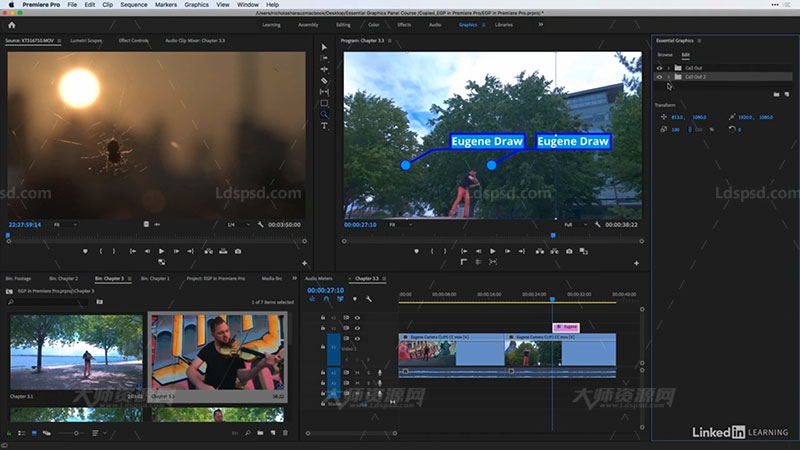Click Lift button in Program monitor
The image size is (800, 450).
click(540, 251)
